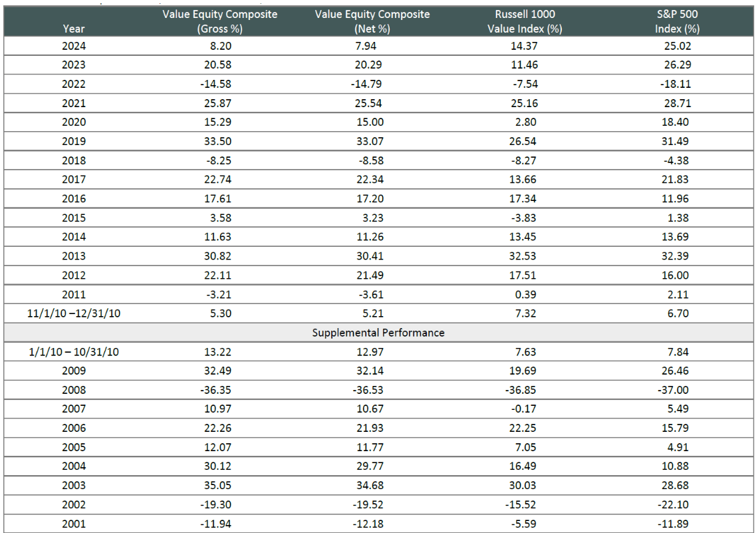Click the S&P 500 Index (%) header

(x=677, y=21)
